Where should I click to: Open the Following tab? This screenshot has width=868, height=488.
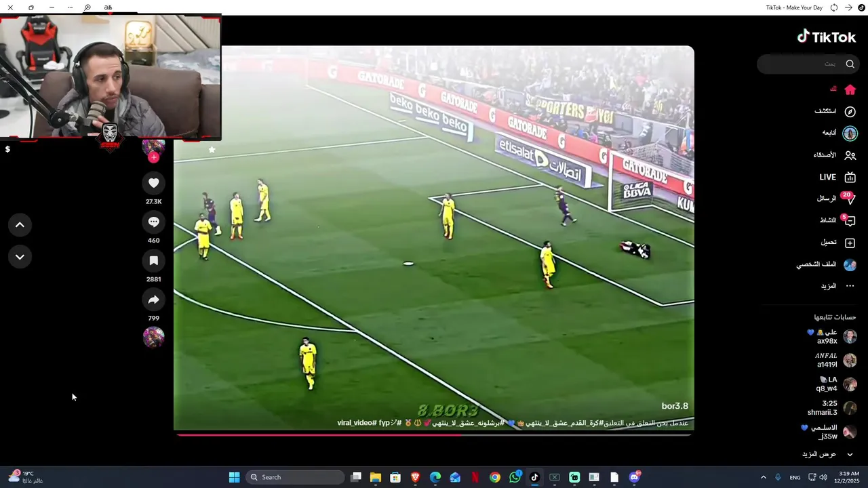tap(850, 133)
